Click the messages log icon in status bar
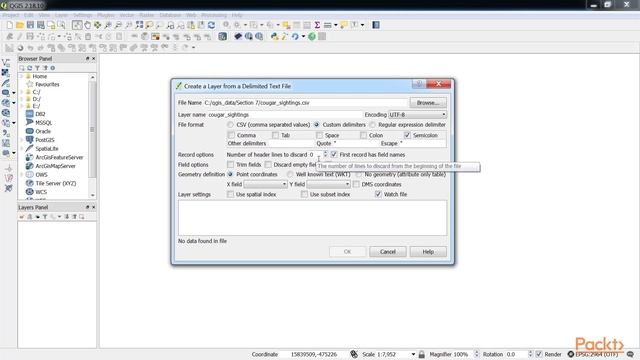Image resolution: width=640 pixels, height=360 pixels. (631, 354)
